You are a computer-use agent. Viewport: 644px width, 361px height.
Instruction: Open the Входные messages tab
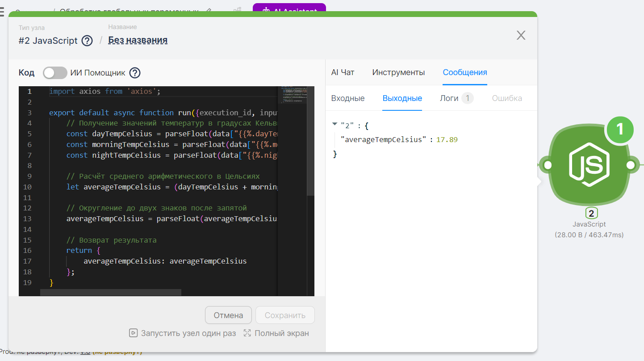[348, 98]
